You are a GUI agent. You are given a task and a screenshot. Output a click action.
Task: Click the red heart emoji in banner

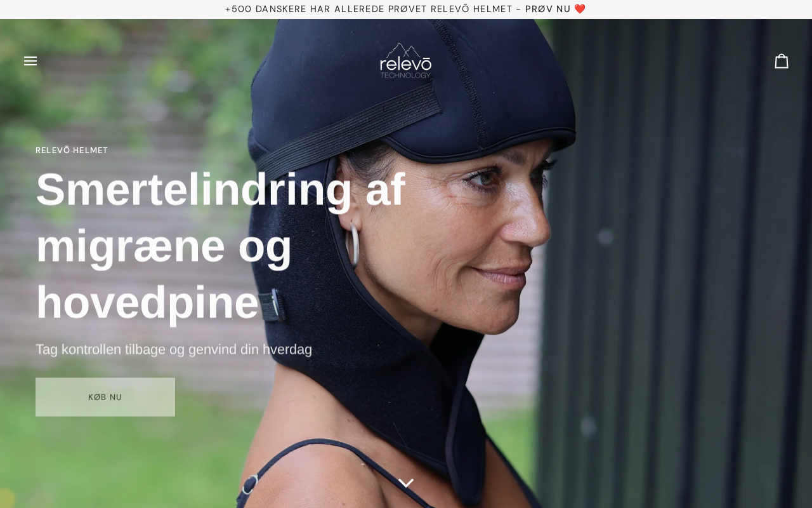pos(580,9)
